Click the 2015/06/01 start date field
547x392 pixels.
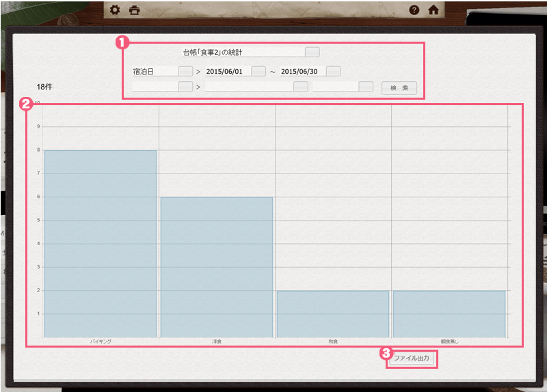click(x=227, y=71)
